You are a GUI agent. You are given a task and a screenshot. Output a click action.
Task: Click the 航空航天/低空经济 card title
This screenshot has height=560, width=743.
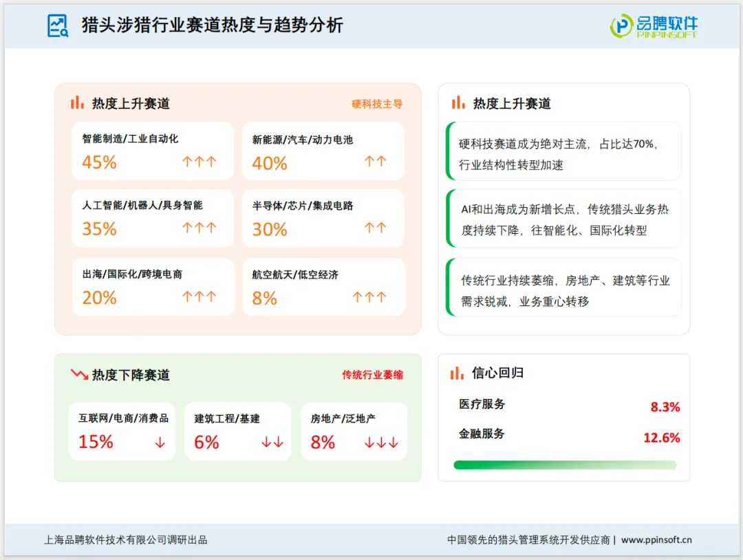295,274
